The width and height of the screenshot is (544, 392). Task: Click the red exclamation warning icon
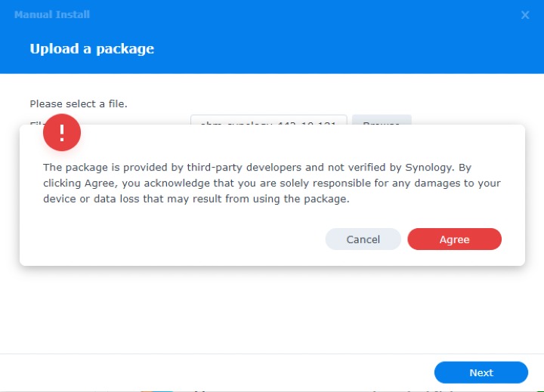[62, 133]
